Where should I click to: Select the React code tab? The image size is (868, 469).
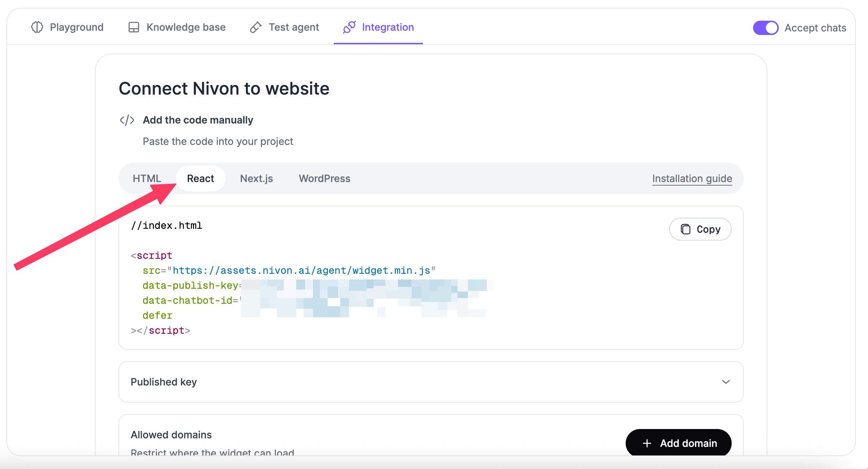[201, 178]
